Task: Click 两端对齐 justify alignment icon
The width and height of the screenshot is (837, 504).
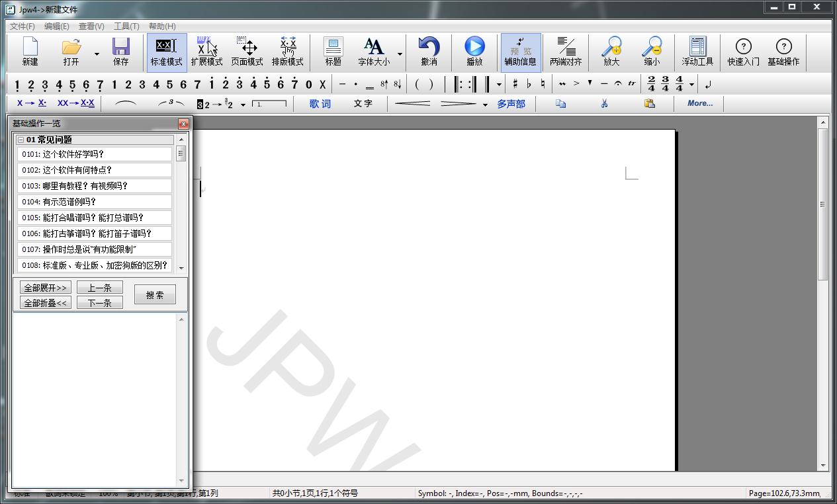Action: tap(566, 52)
